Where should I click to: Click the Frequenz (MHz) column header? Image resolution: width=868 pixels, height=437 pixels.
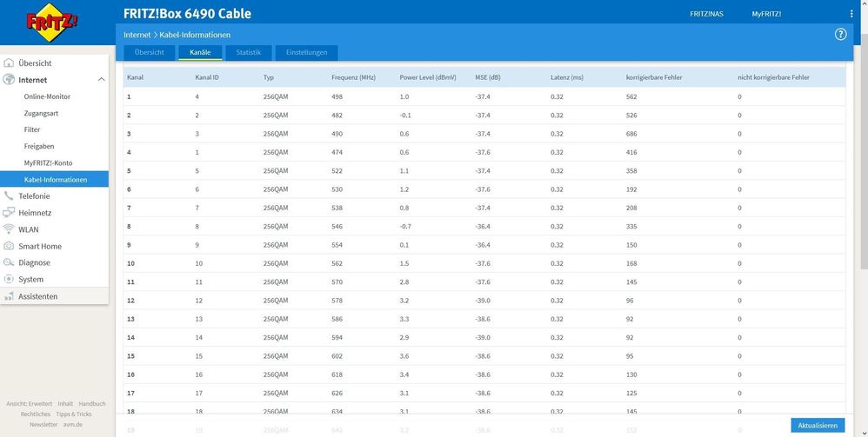(353, 77)
